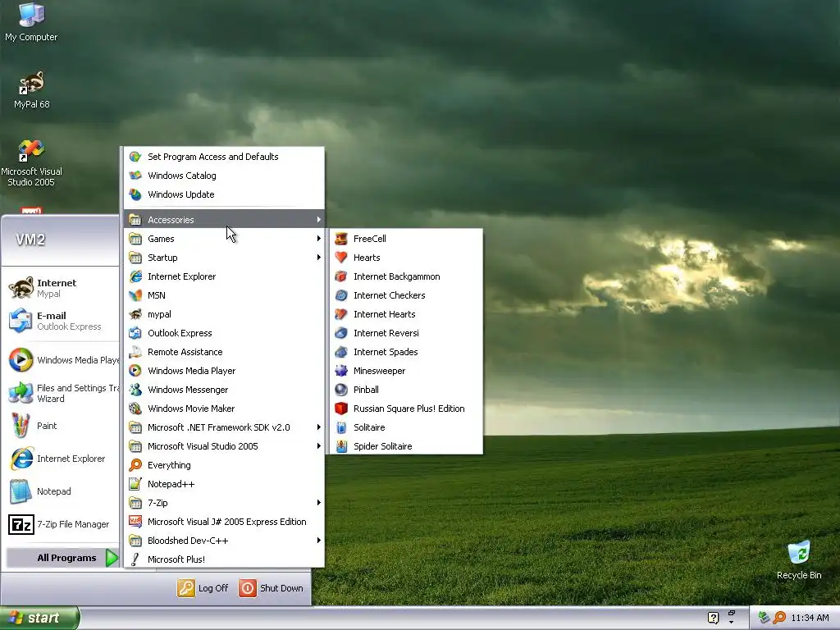Open Pinball game
This screenshot has width=840, height=630.
[407, 390]
